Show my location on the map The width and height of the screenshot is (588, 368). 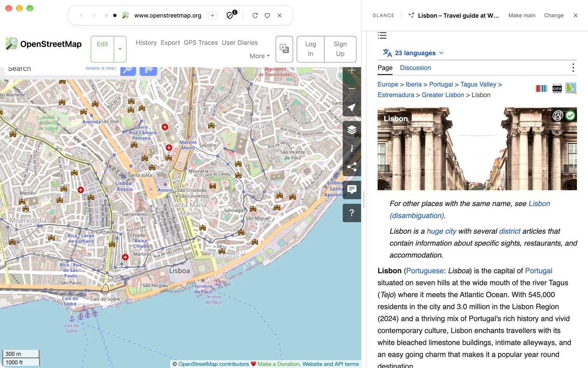click(x=352, y=108)
